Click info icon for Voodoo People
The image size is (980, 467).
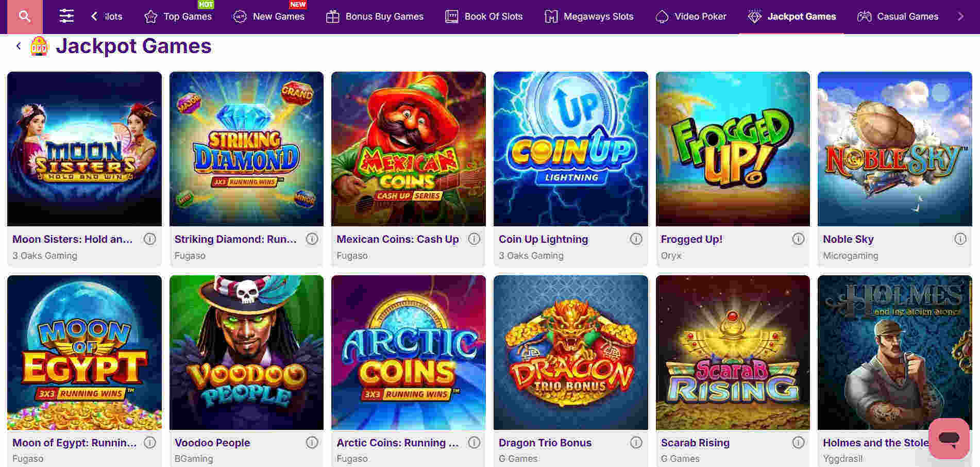312,443
